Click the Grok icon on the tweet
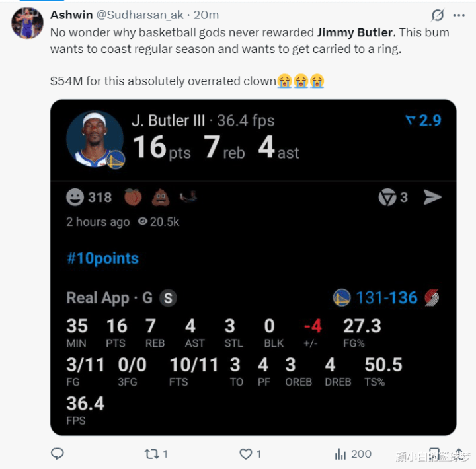Viewport: 476px width, 469px height. coord(437,15)
